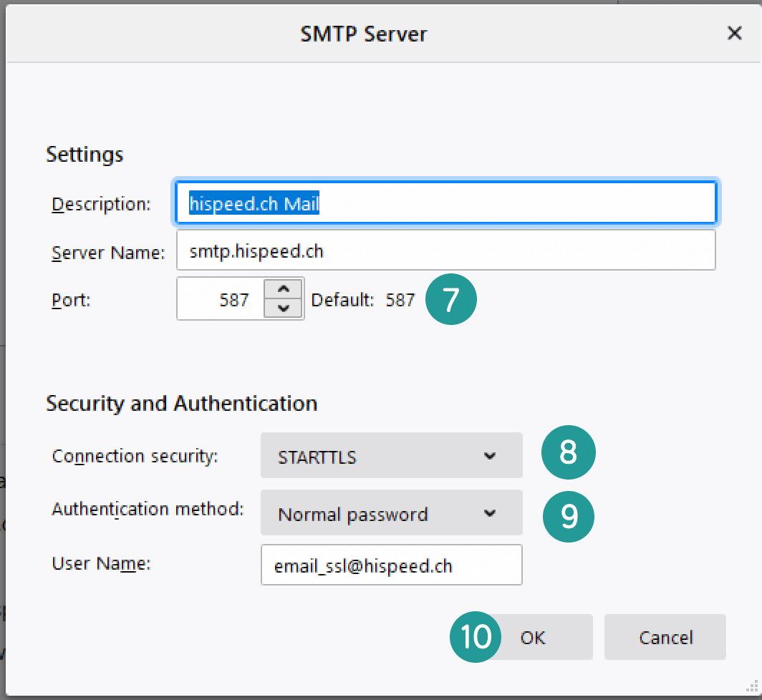Screen dimensions: 762x700
Task: Click the Settings heading
Action: [x=85, y=155]
